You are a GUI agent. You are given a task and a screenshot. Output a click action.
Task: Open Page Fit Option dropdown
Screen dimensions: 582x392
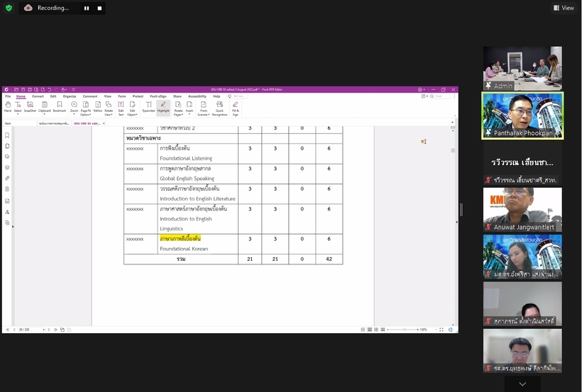86,108
